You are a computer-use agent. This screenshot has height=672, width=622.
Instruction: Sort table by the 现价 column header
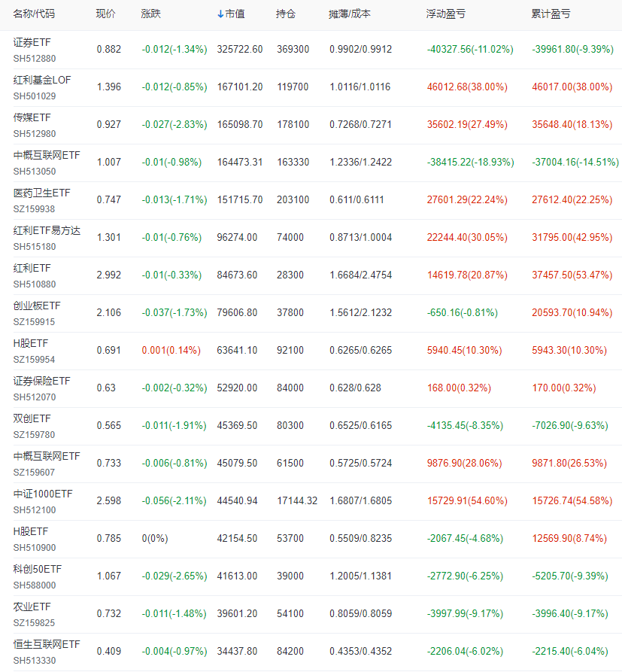click(104, 13)
